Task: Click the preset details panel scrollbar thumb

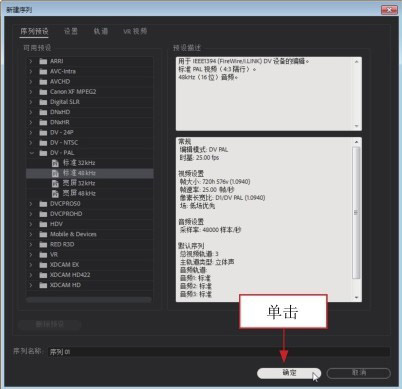Action: point(356,212)
